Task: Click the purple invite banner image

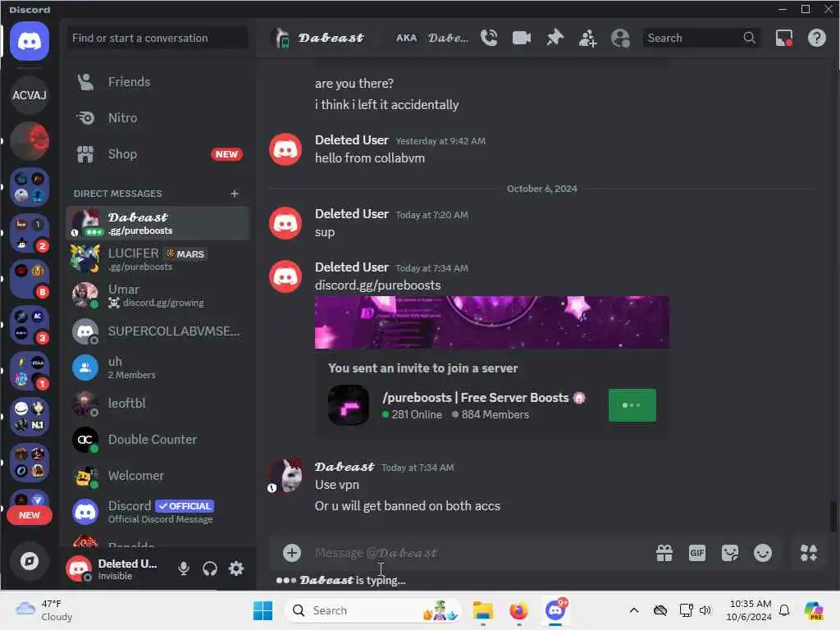Action: (x=491, y=322)
